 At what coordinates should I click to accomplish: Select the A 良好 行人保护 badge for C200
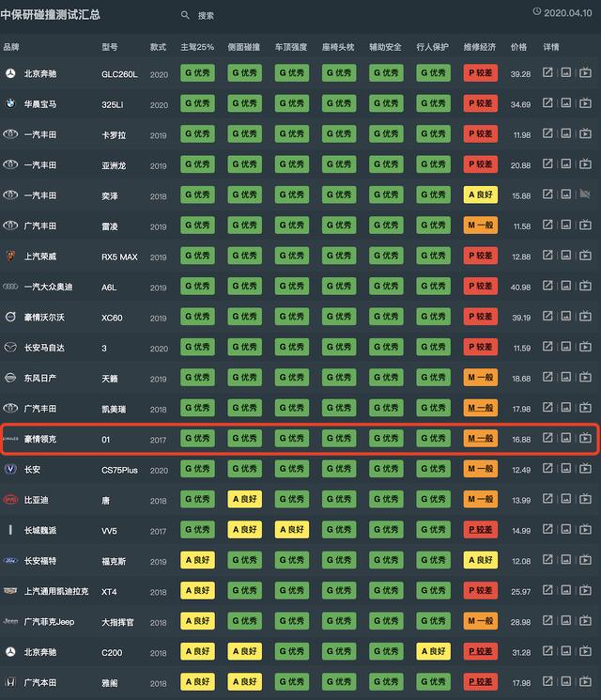[433, 651]
